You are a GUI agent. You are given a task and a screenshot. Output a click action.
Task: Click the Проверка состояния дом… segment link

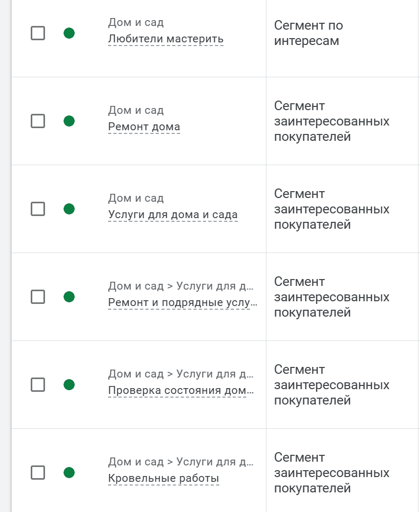point(181,390)
